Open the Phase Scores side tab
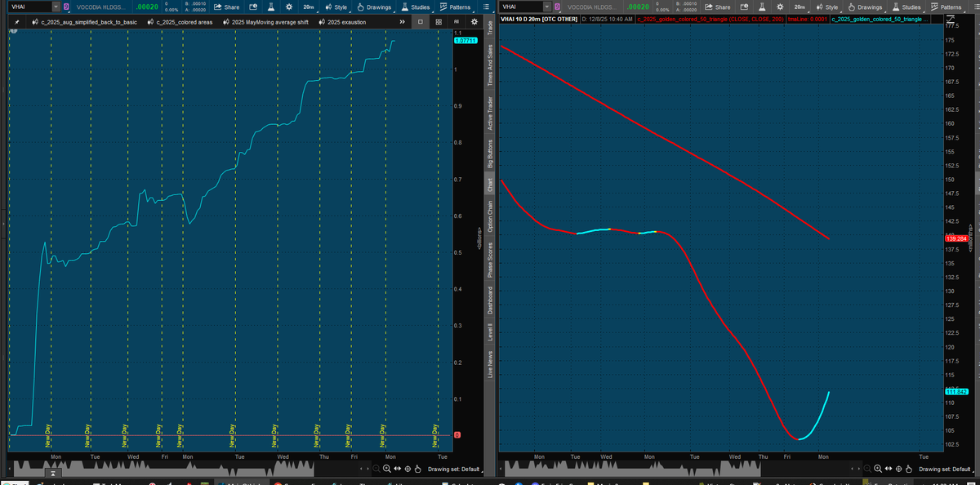 point(490,259)
